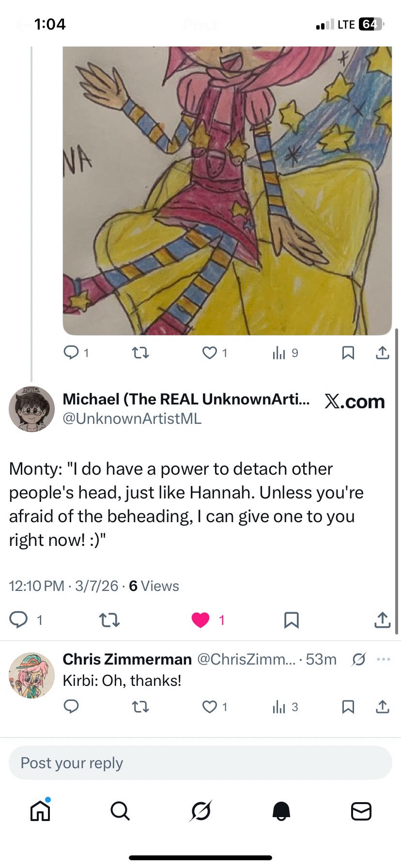
Task: Open the Search tab
Action: pyautogui.click(x=120, y=810)
